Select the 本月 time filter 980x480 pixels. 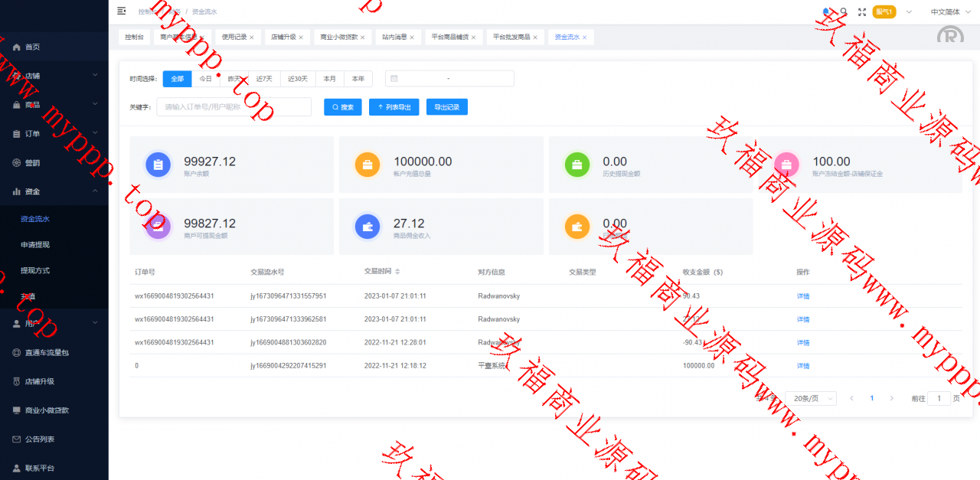tap(329, 79)
